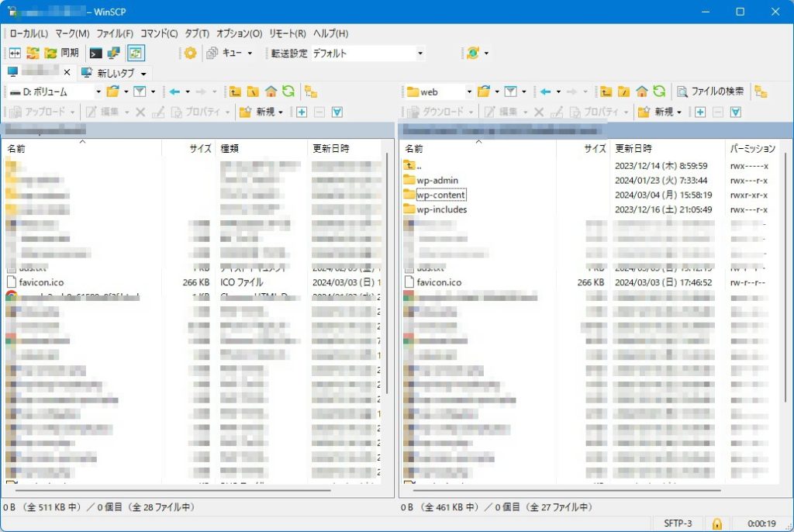Open the terminal console icon
Screen dimensions: 794x532
(x=96, y=54)
